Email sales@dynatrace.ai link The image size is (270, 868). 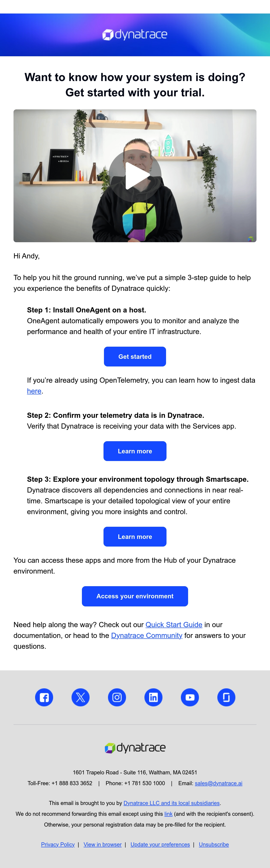coord(218,783)
